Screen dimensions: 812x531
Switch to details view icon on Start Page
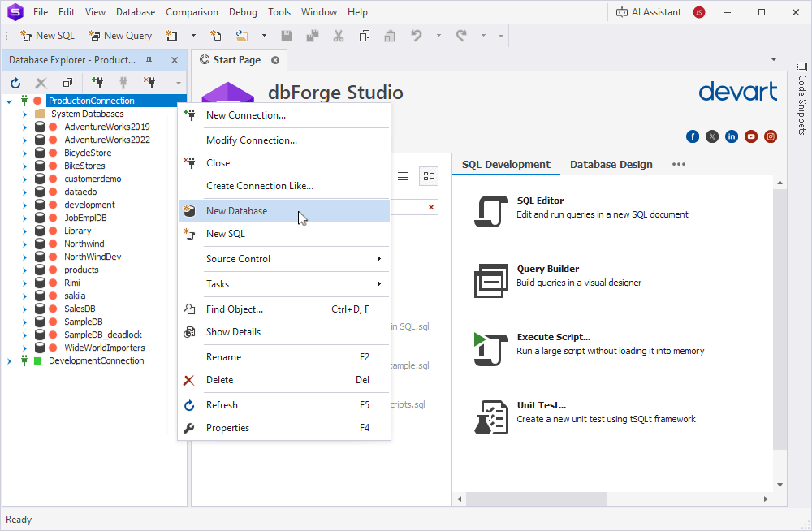coord(428,176)
